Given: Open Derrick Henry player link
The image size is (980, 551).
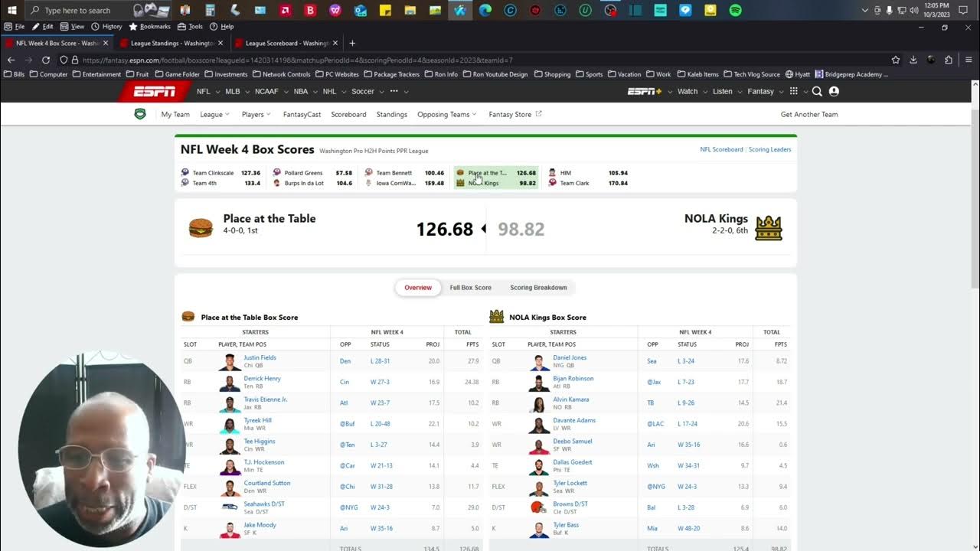Looking at the screenshot, I should coord(262,378).
